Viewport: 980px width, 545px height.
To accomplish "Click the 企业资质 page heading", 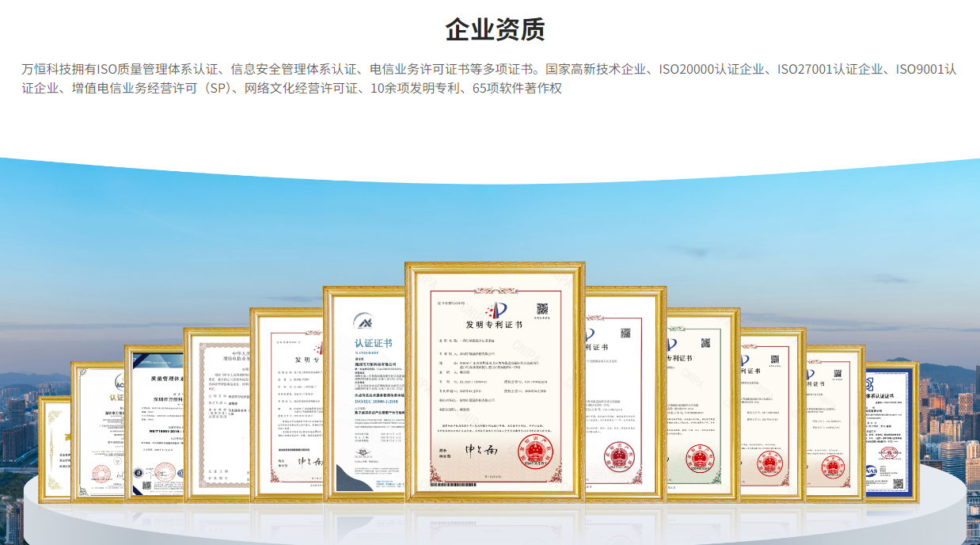I will [495, 29].
